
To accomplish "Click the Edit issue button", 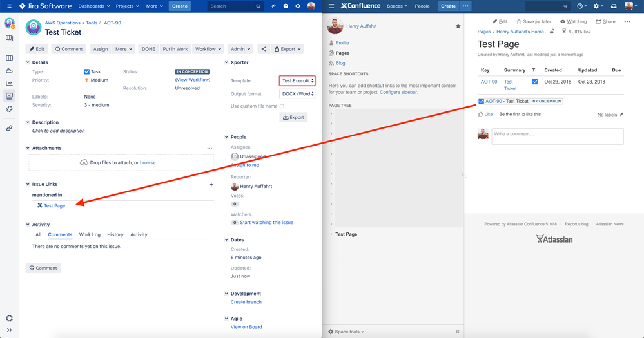I will 37,49.
